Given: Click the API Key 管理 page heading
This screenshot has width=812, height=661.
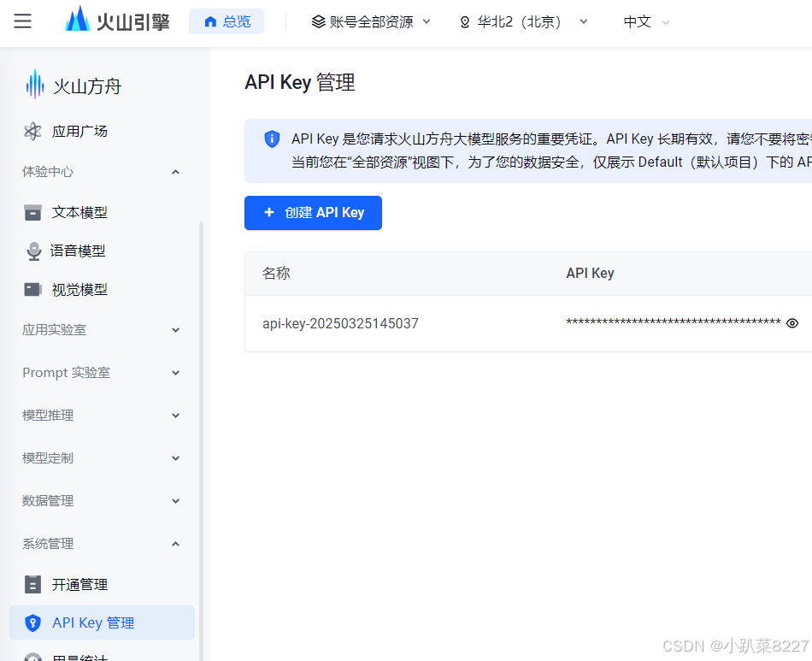Looking at the screenshot, I should pos(300,82).
